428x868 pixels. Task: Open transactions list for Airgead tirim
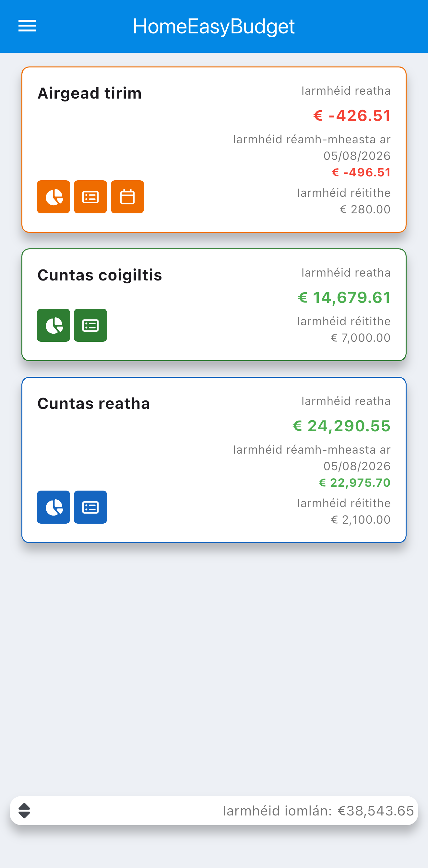pos(90,197)
